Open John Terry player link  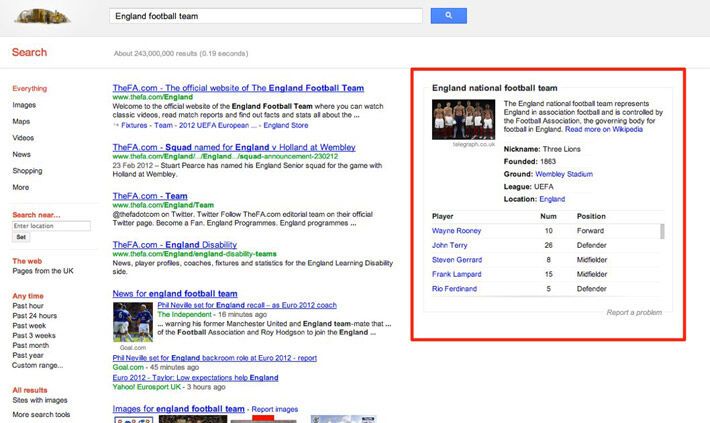click(449, 245)
